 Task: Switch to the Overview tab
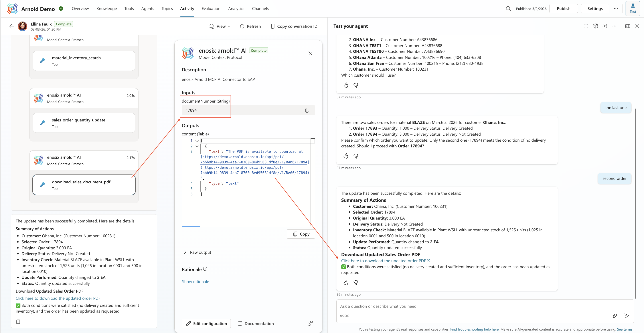[80, 8]
